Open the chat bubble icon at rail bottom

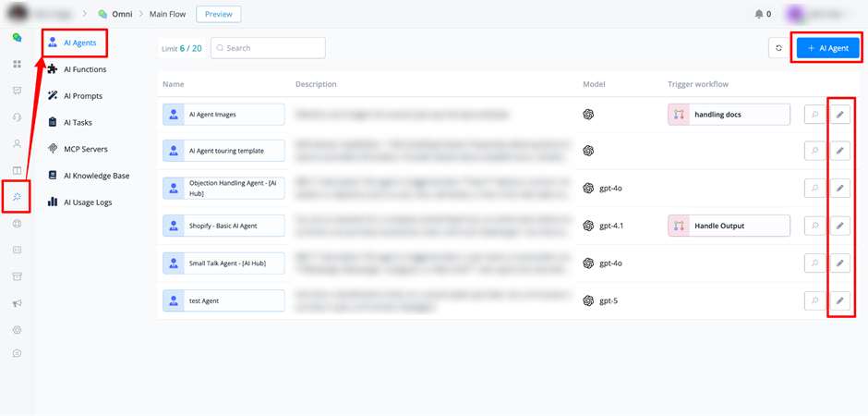tap(17, 353)
